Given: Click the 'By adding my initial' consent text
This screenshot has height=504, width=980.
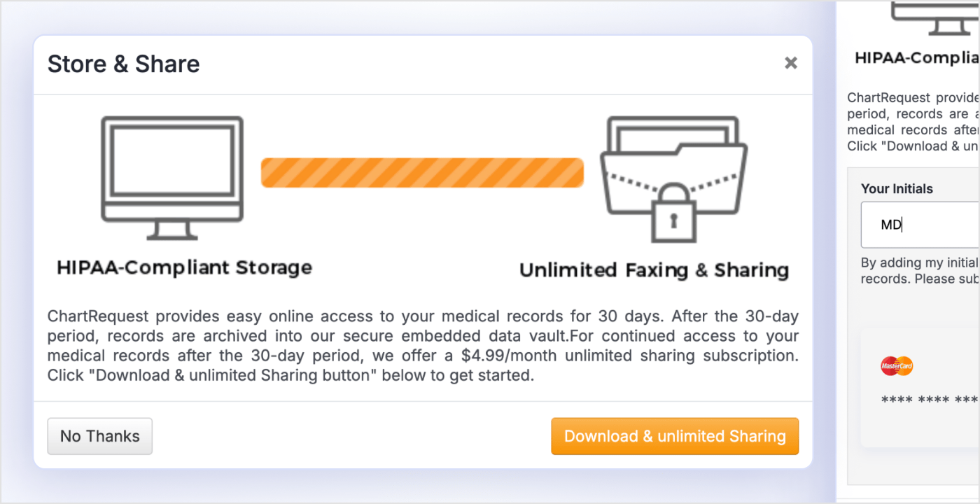Looking at the screenshot, I should point(919,271).
